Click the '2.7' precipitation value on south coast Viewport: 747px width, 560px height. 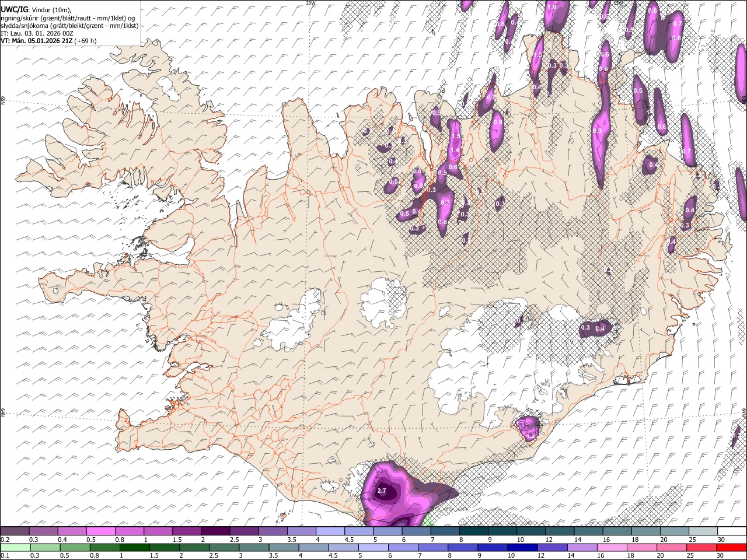point(382,491)
